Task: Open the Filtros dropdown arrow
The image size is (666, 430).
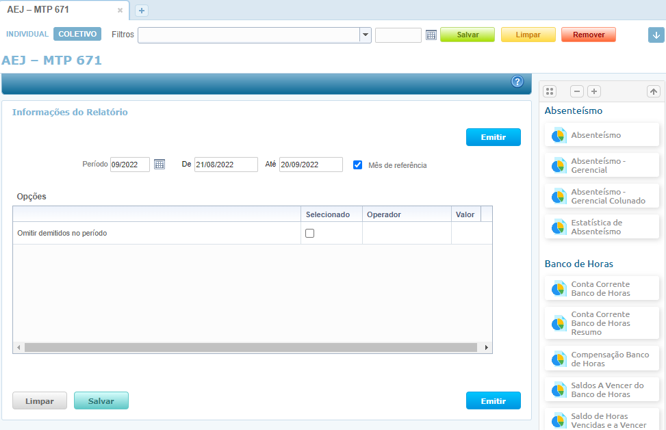Action: pyautogui.click(x=365, y=35)
